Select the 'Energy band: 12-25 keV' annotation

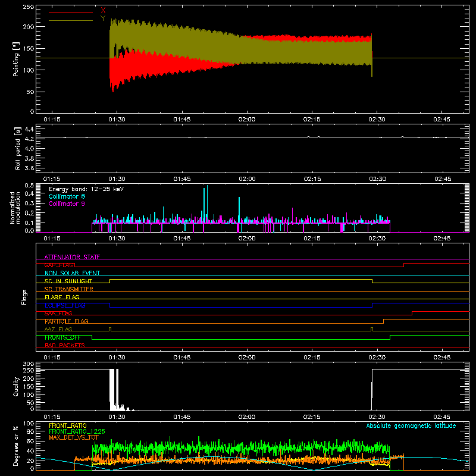click(x=86, y=189)
